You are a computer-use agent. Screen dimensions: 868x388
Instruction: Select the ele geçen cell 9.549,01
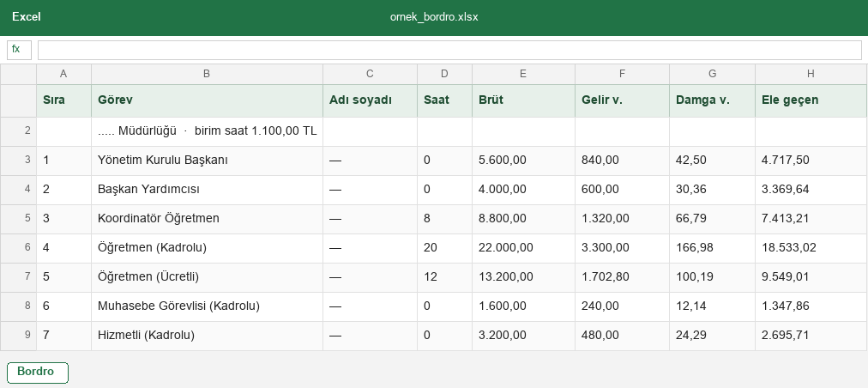(811, 278)
